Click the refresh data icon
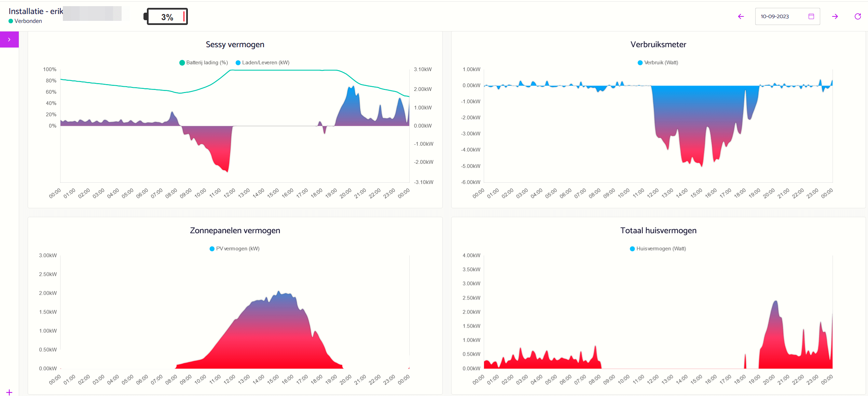868x396 pixels. pyautogui.click(x=857, y=16)
